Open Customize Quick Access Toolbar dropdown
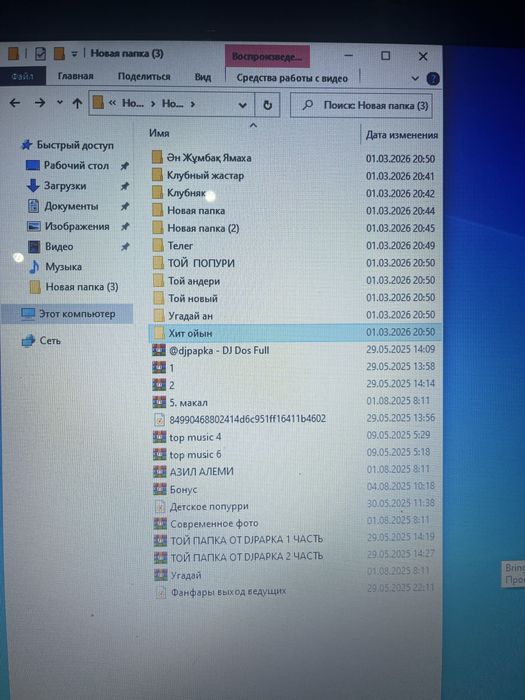The height and width of the screenshot is (700, 525). pos(74,54)
